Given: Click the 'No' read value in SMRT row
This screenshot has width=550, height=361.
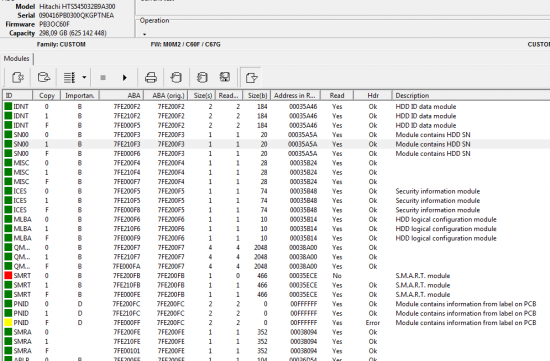Looking at the screenshot, I should coord(337,276).
